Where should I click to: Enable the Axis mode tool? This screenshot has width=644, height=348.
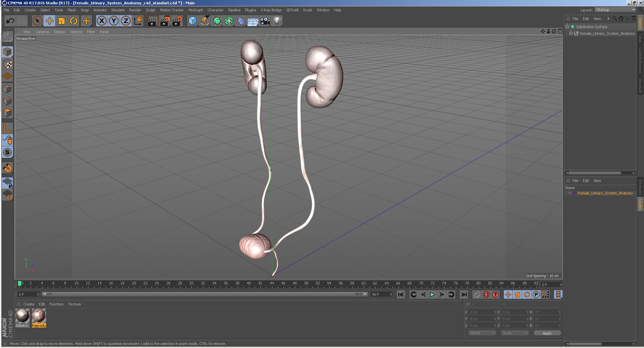tap(7, 128)
